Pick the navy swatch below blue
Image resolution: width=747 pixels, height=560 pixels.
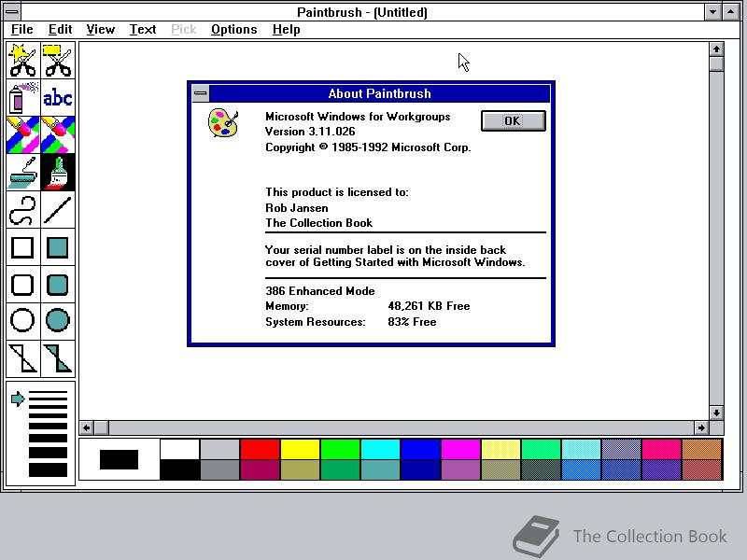pos(421,469)
